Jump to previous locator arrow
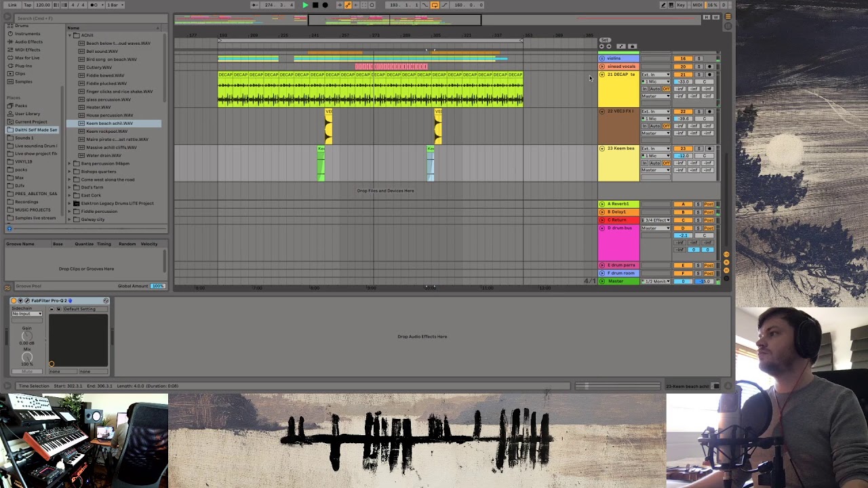Screen dimensions: 868x488 (601, 46)
